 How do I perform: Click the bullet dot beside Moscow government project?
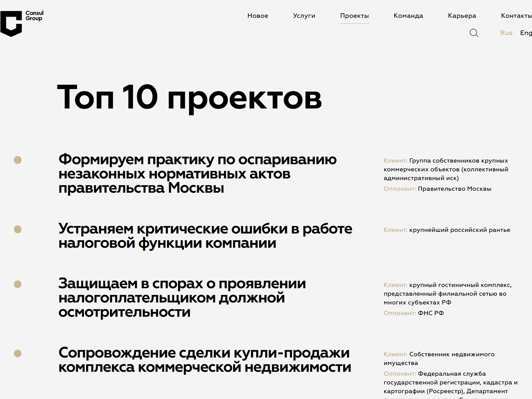18,160
